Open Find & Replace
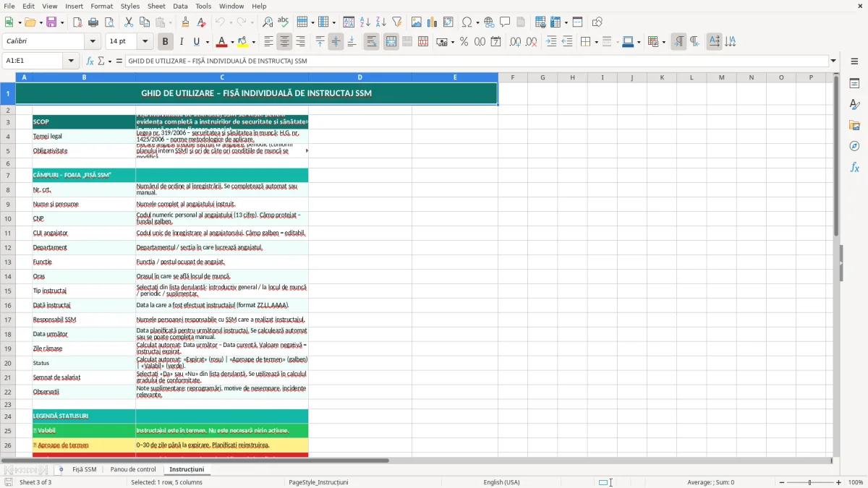The image size is (868, 488). click(268, 22)
